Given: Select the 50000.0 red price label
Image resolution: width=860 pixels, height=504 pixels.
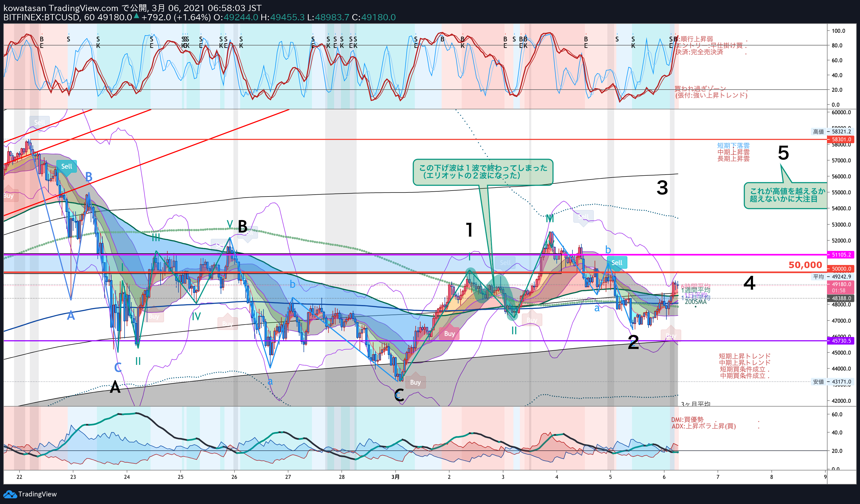Looking at the screenshot, I should pos(841,269).
